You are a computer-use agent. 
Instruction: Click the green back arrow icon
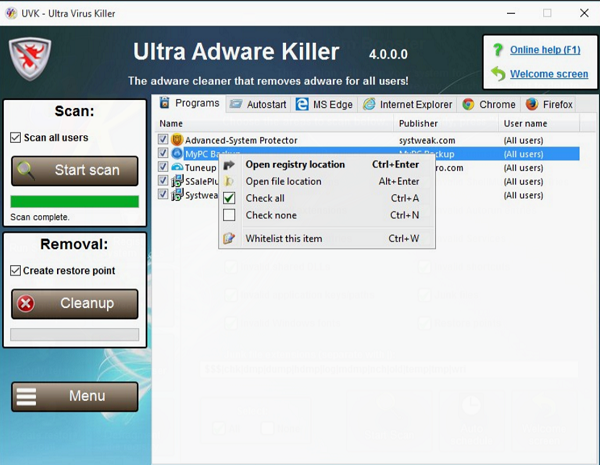coord(498,73)
